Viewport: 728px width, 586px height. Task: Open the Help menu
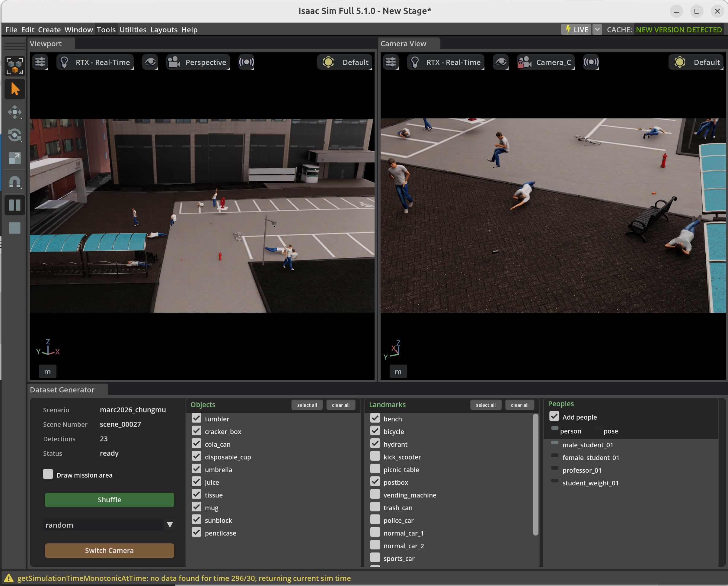(190, 30)
